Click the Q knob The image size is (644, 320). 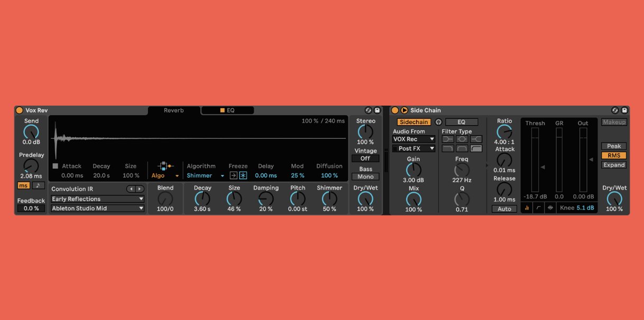point(462,199)
